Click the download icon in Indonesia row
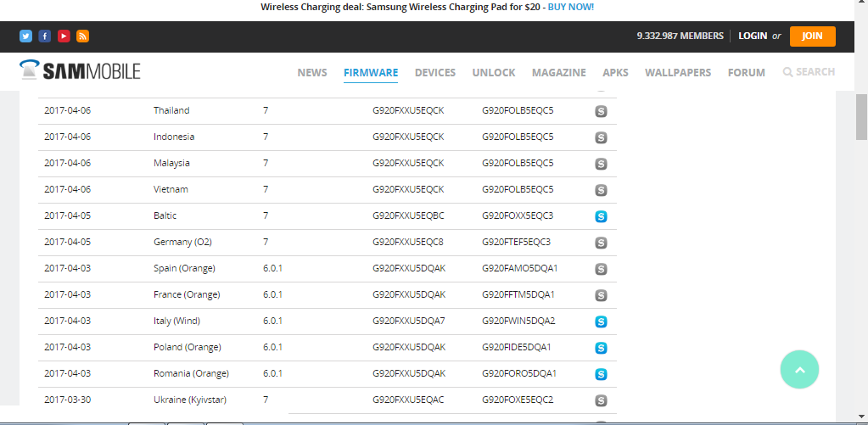868x425 pixels. click(601, 137)
